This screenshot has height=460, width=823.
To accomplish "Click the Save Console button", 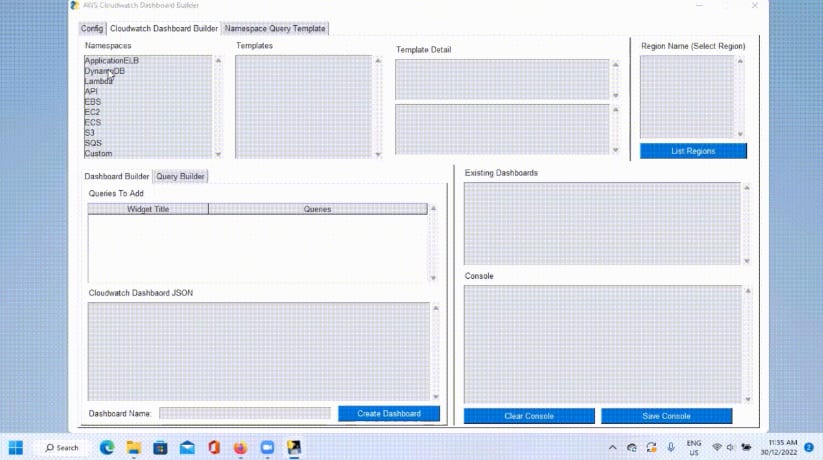I will coord(666,416).
